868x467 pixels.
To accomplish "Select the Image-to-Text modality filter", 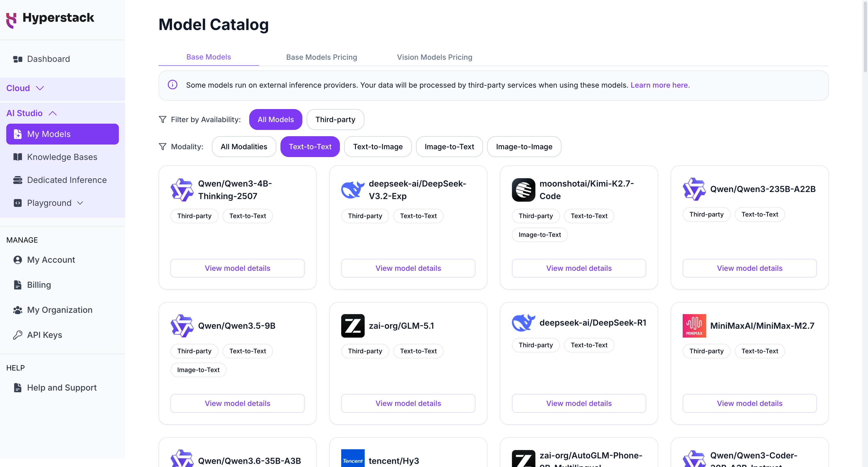I will (x=449, y=147).
